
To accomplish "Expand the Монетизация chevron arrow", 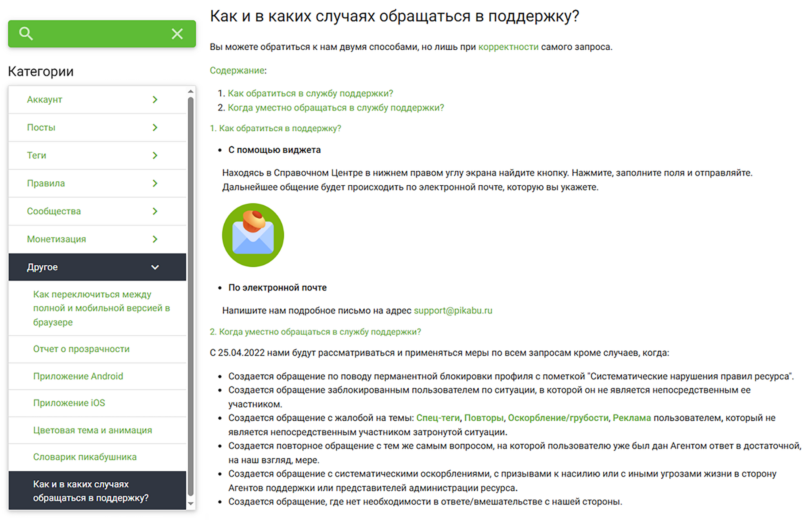I will pyautogui.click(x=155, y=239).
